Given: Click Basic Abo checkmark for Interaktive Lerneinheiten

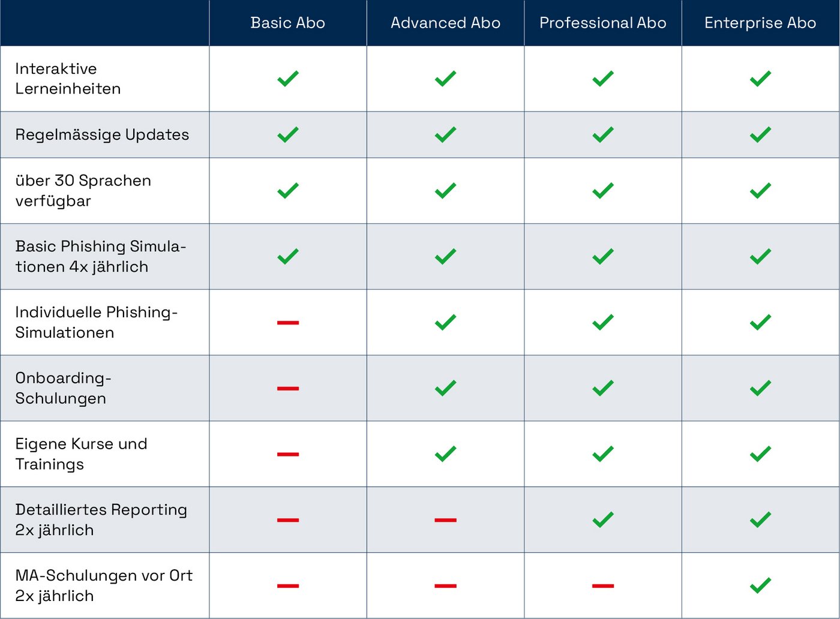Looking at the screenshot, I should [288, 79].
